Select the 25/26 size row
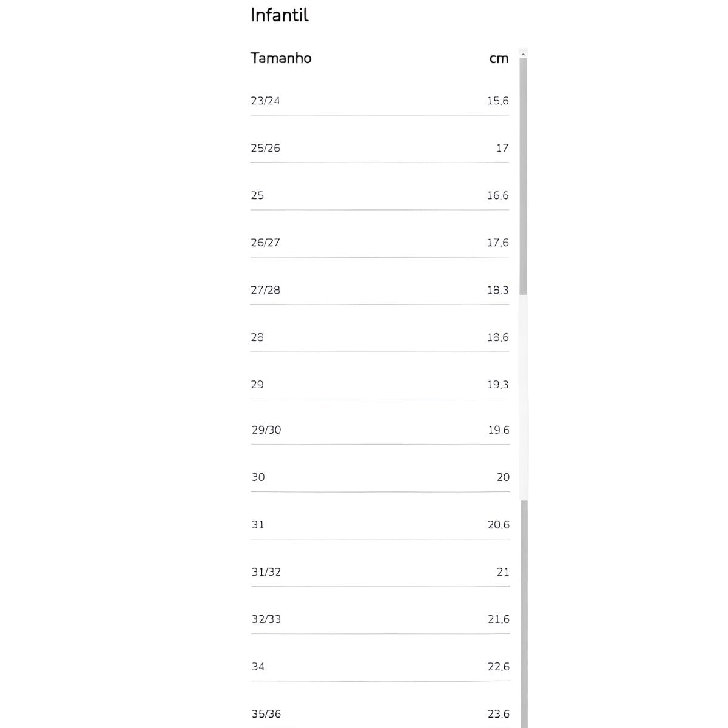This screenshot has height=728, width=728. click(265, 148)
